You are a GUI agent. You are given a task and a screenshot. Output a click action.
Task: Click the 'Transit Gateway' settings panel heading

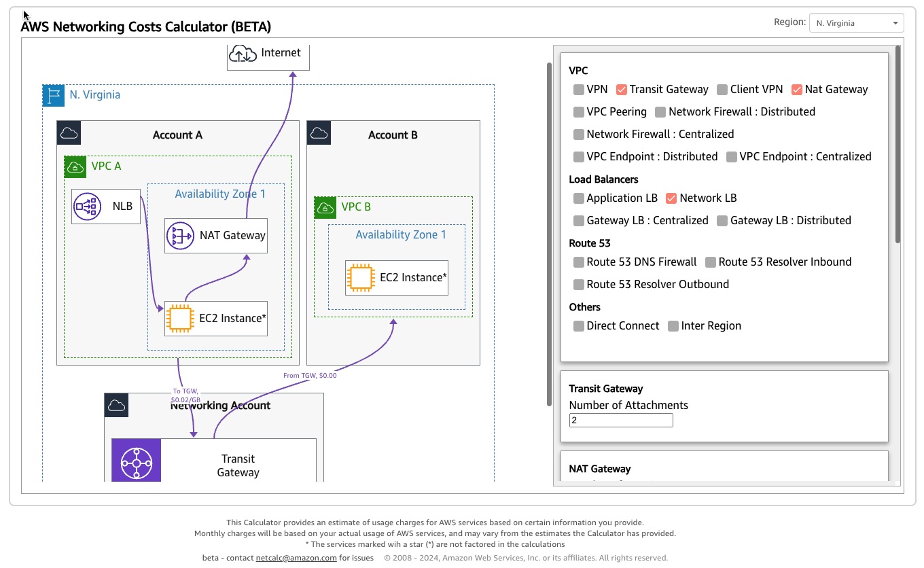click(x=606, y=389)
